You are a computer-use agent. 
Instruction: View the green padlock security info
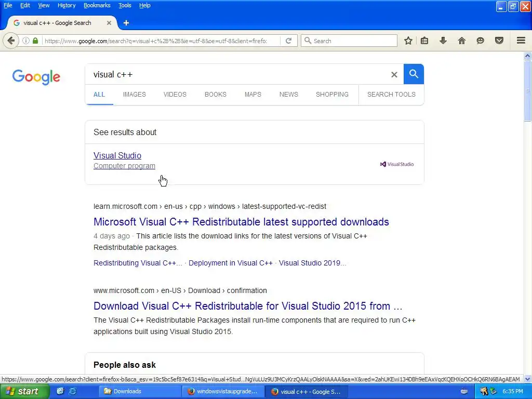pyautogui.click(x=35, y=41)
